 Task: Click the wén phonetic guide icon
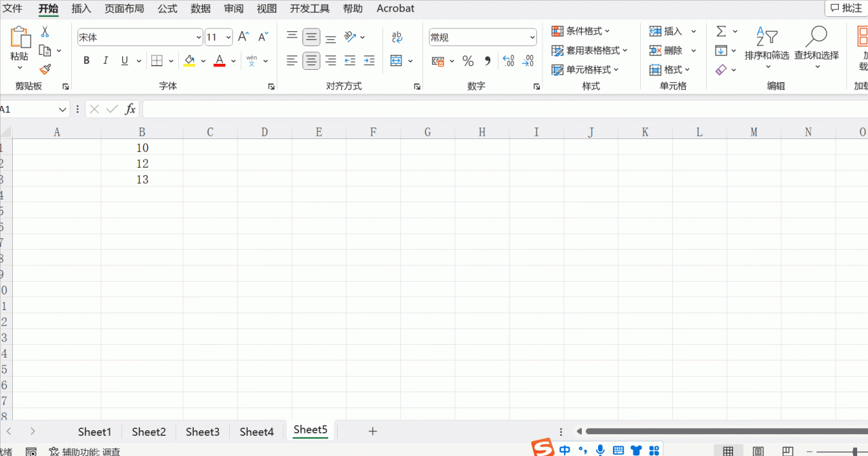(x=252, y=60)
